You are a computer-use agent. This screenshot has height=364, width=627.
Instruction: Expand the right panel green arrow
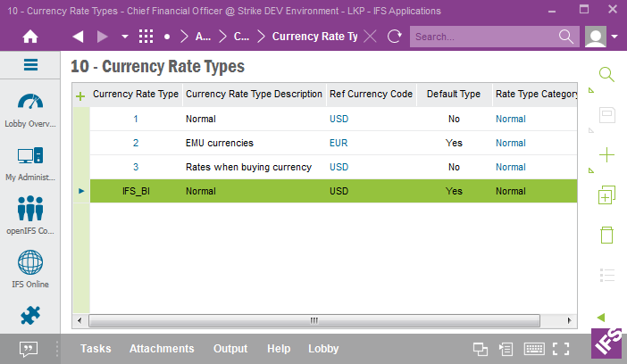(600, 317)
